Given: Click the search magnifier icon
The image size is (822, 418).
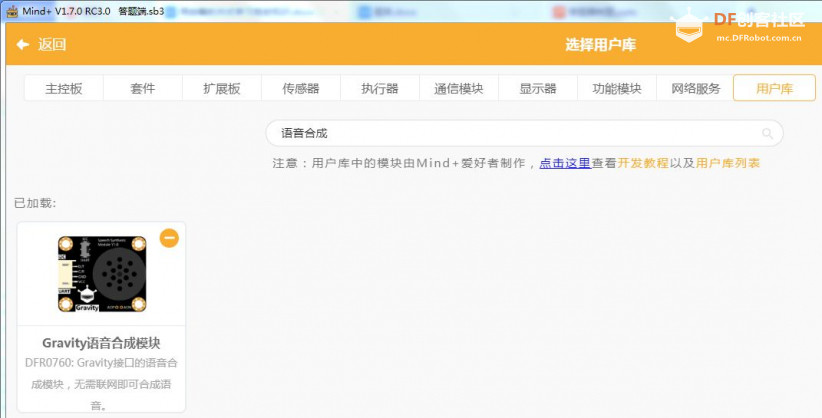Looking at the screenshot, I should [767, 134].
